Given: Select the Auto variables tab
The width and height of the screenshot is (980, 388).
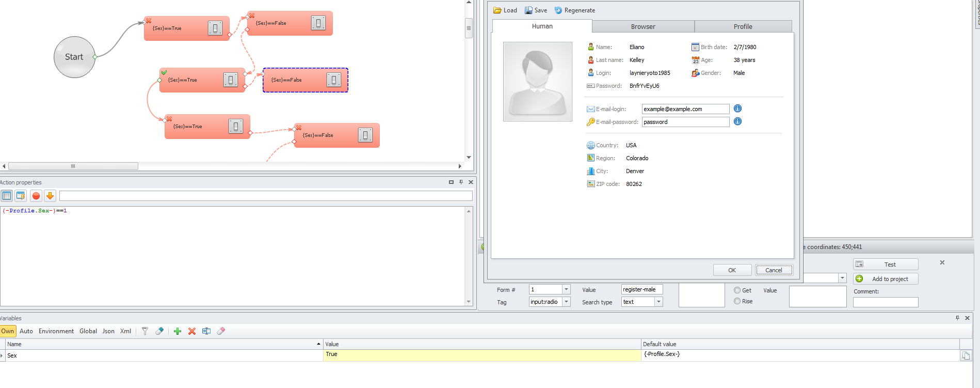Looking at the screenshot, I should coord(26,331).
